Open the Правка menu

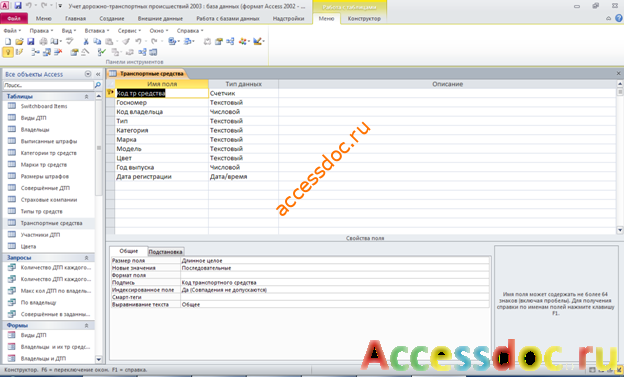pyautogui.click(x=41, y=31)
